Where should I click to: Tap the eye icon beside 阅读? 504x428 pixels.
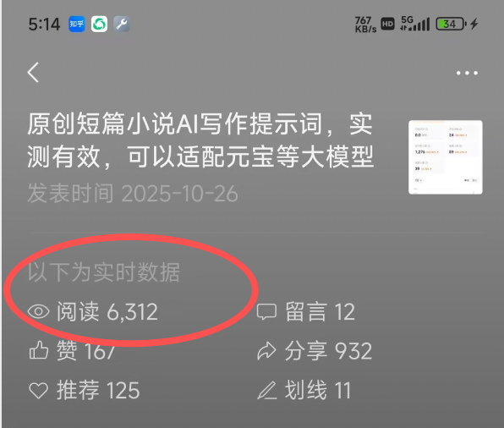pyautogui.click(x=39, y=311)
